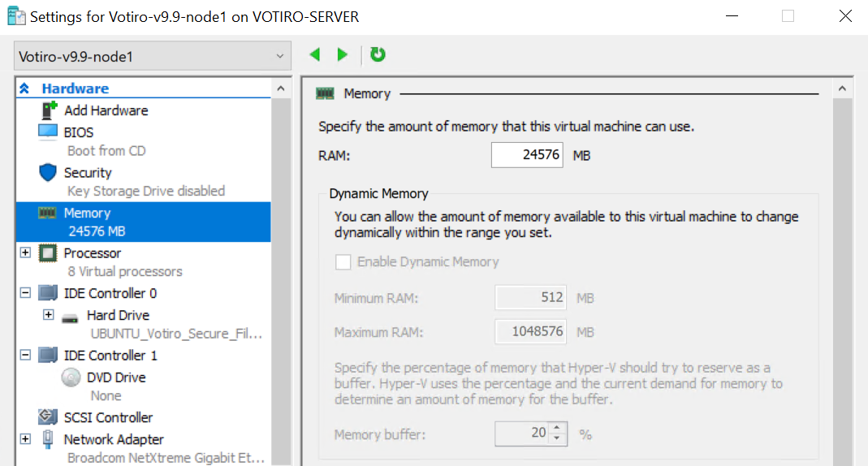Select the Memory 24576 MB item
868x466 pixels.
[144, 222]
